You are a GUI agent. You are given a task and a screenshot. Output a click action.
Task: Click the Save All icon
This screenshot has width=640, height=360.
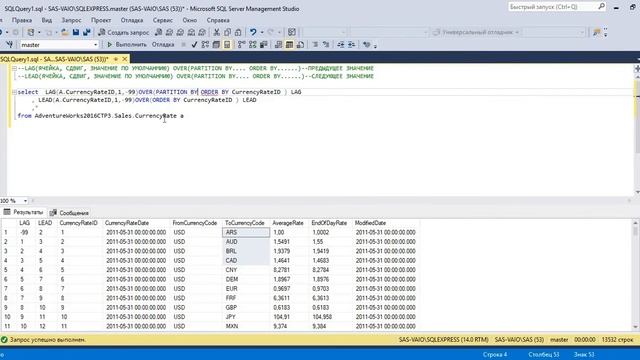(x=87, y=32)
